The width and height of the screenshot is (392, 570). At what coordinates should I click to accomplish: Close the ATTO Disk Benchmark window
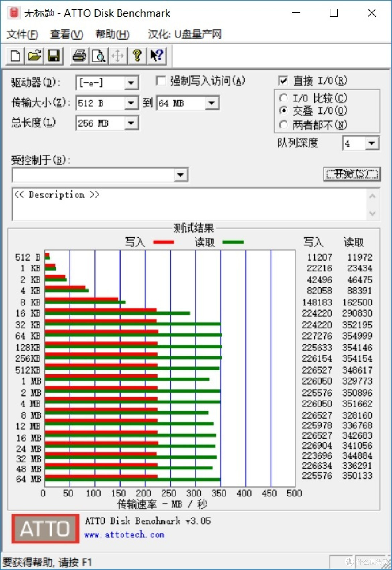click(x=372, y=13)
